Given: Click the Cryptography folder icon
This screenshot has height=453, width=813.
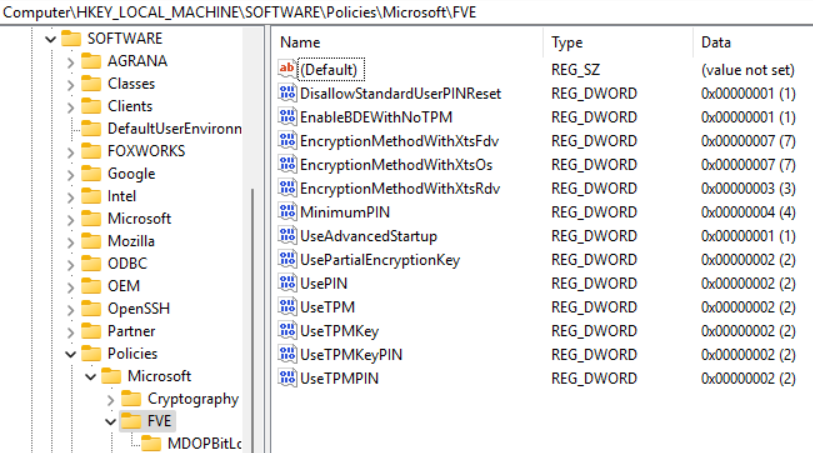Looking at the screenshot, I should (x=131, y=399).
